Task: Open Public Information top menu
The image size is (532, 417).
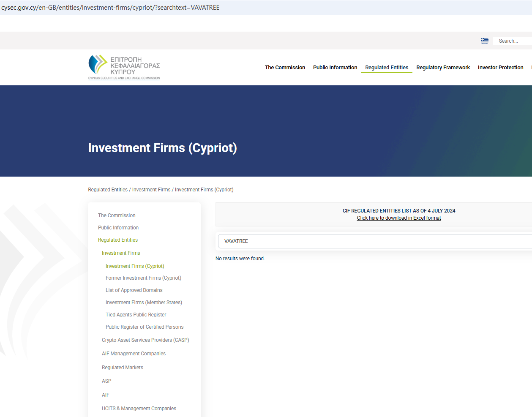Action: tap(335, 68)
